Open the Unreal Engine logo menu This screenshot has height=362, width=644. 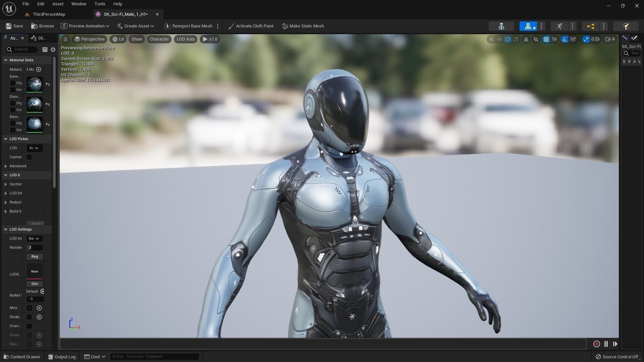[9, 9]
